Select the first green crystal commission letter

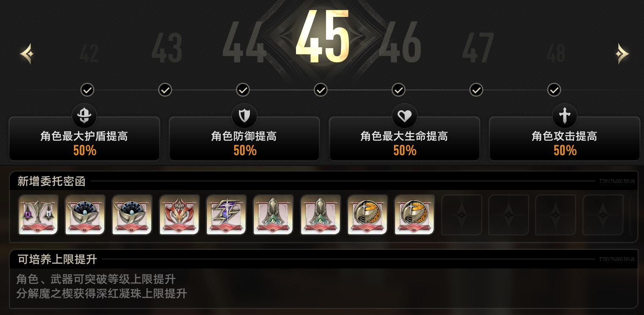[x=273, y=215]
